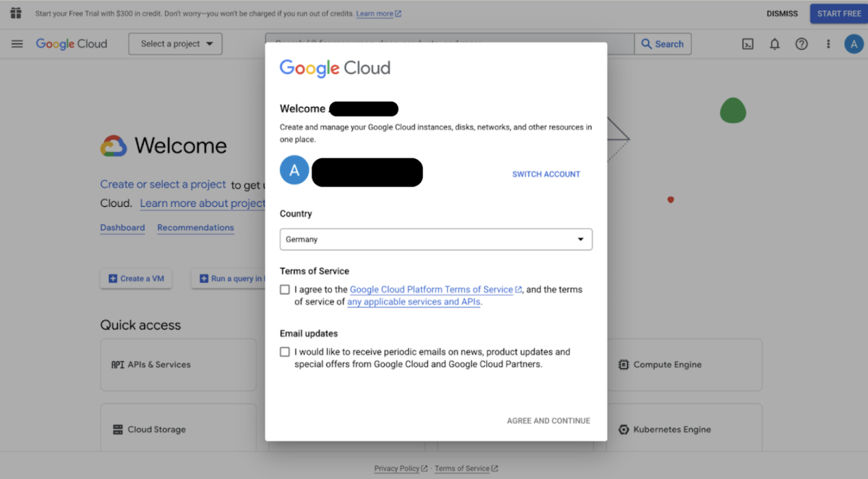Open the navigation hamburger menu
868x479 pixels.
(17, 43)
